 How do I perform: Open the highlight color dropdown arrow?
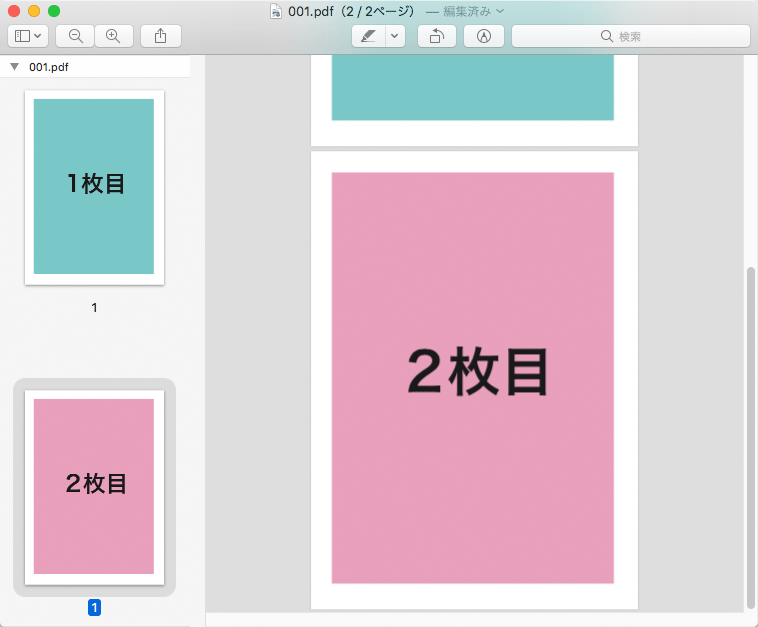pyautogui.click(x=395, y=36)
